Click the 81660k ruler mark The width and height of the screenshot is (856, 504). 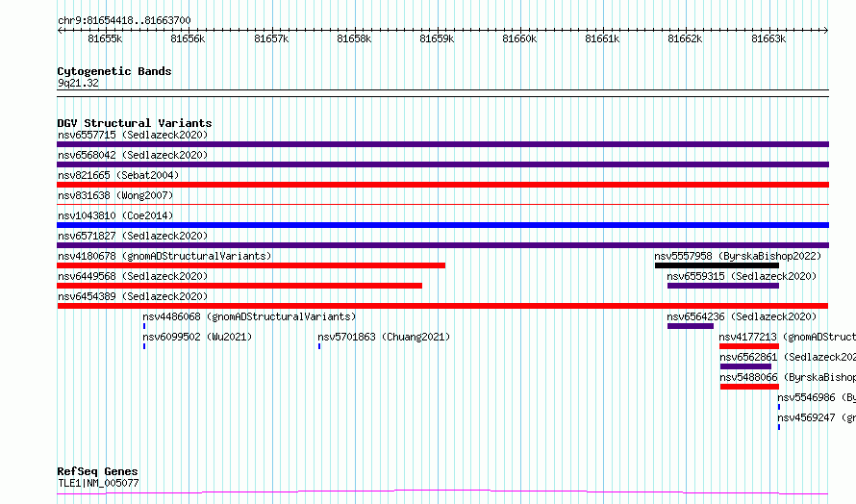point(519,38)
